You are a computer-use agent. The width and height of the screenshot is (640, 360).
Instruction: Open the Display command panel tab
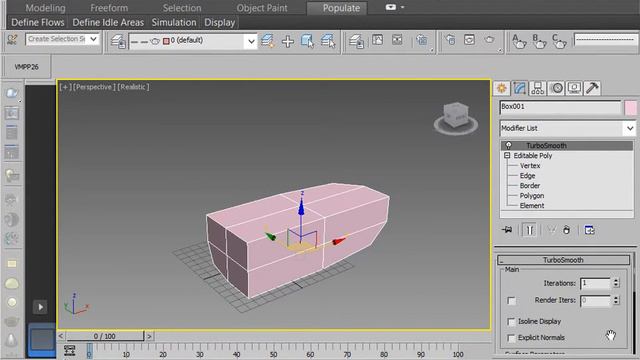point(574,88)
